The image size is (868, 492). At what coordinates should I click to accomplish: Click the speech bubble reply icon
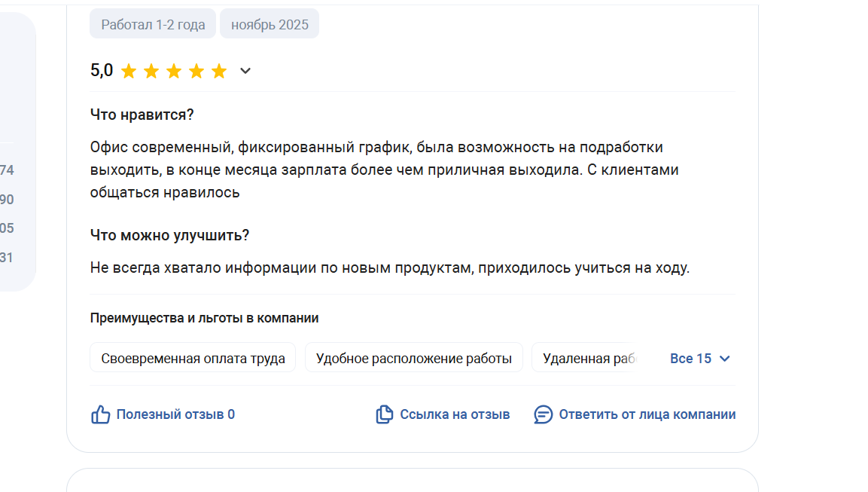pos(543,414)
